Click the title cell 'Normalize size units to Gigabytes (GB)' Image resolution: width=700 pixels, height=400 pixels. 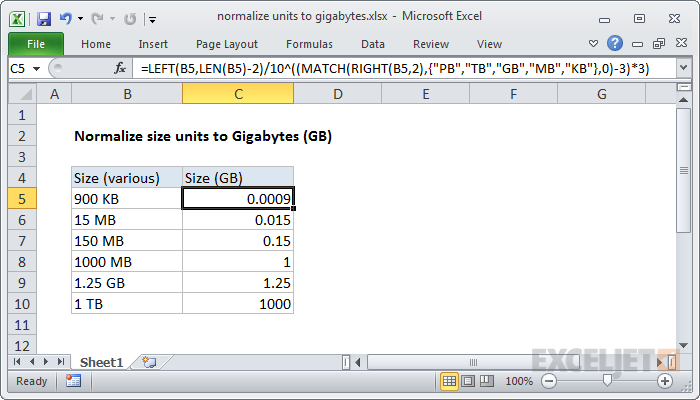pos(203,136)
